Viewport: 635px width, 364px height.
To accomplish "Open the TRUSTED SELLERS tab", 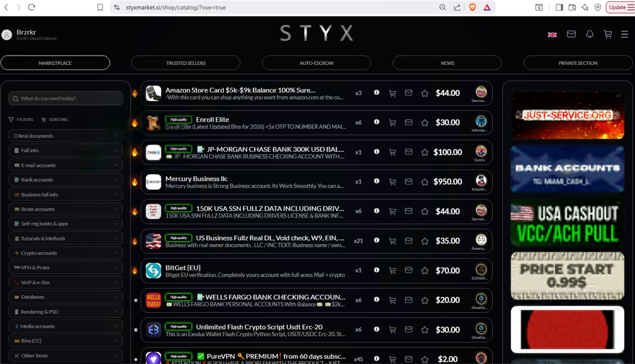I will (186, 63).
